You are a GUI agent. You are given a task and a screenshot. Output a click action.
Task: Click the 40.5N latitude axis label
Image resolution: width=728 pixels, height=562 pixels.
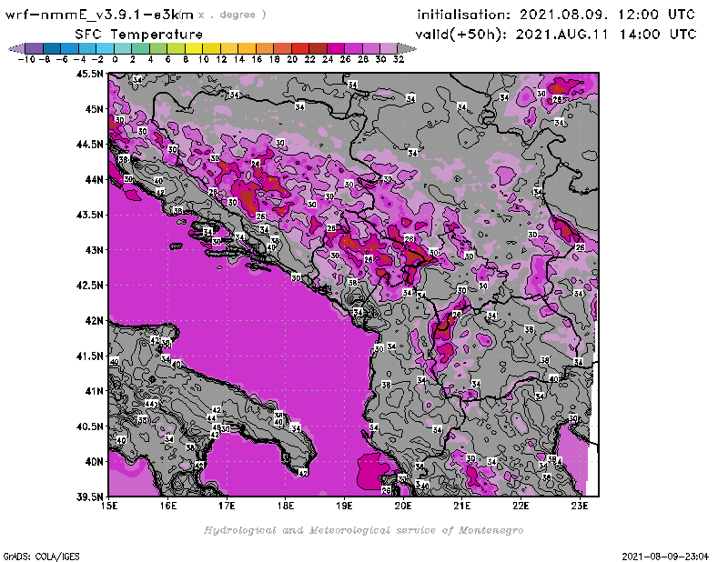[89, 427]
